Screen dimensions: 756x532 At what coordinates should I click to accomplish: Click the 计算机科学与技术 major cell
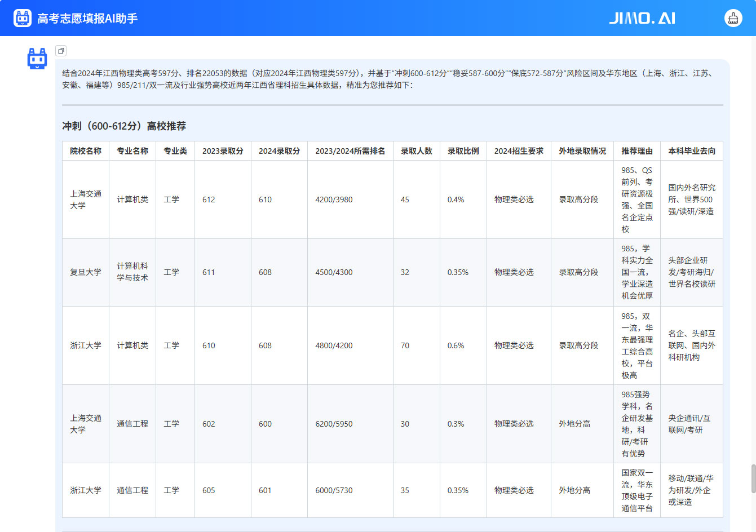(x=132, y=272)
